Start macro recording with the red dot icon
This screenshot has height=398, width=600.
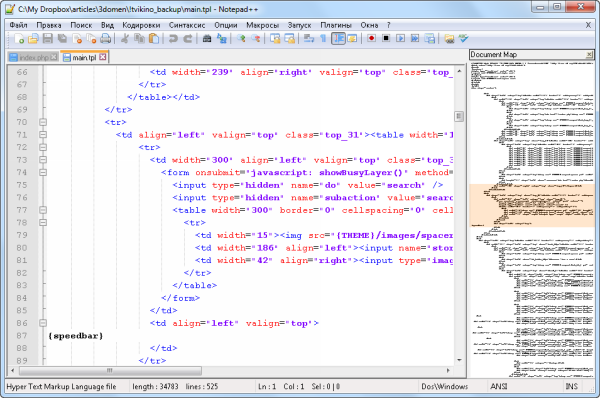(371, 38)
